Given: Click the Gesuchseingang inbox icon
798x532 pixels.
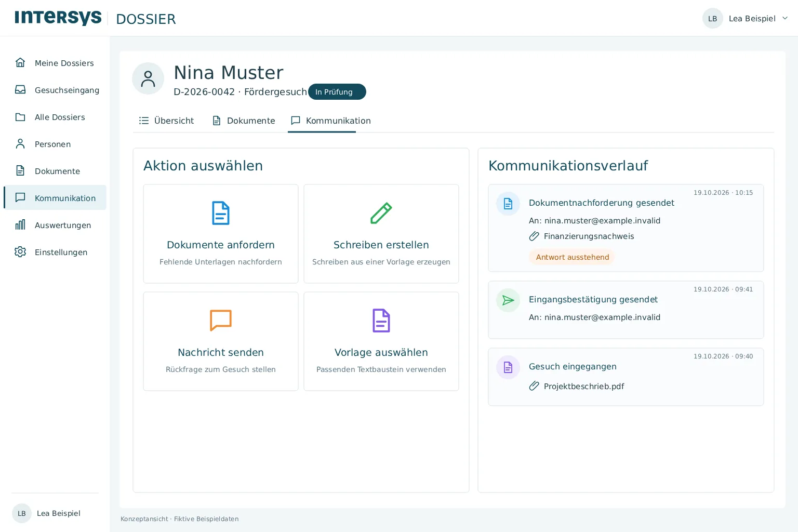Looking at the screenshot, I should 20,90.
